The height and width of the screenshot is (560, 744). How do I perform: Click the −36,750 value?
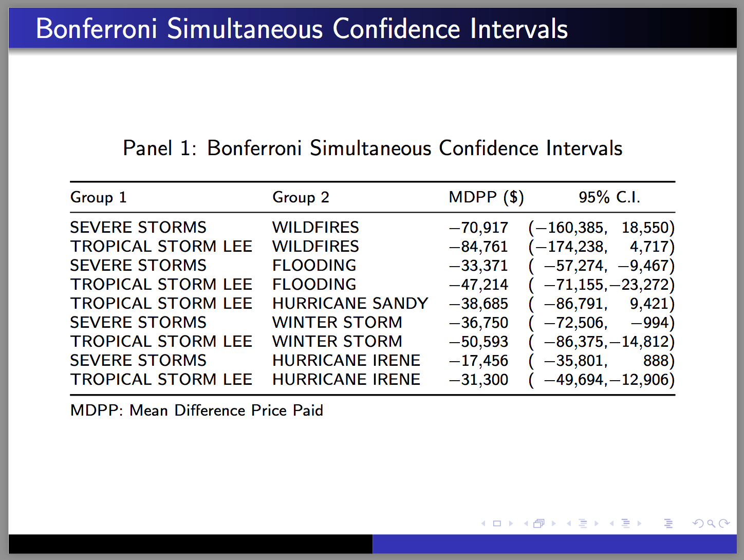(x=478, y=323)
